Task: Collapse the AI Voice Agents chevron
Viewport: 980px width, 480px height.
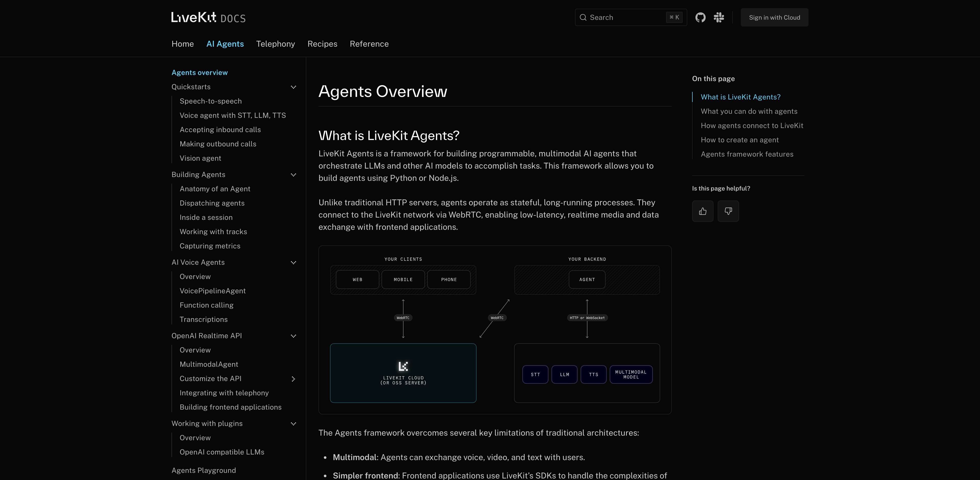Action: point(293,263)
